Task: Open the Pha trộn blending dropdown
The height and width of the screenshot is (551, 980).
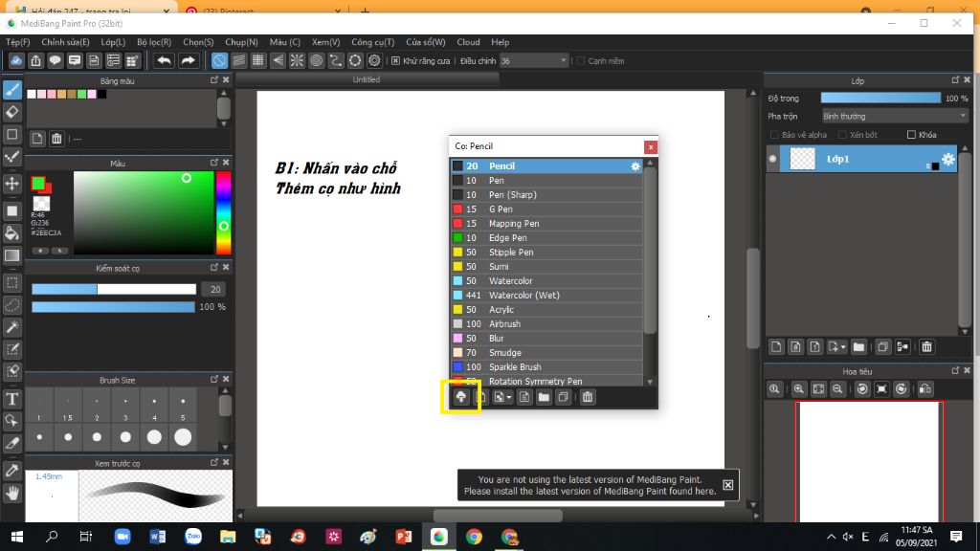Action: point(895,116)
